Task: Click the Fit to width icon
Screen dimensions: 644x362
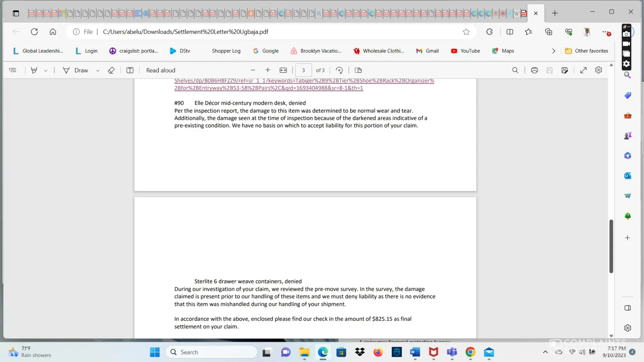Action: click(283, 70)
